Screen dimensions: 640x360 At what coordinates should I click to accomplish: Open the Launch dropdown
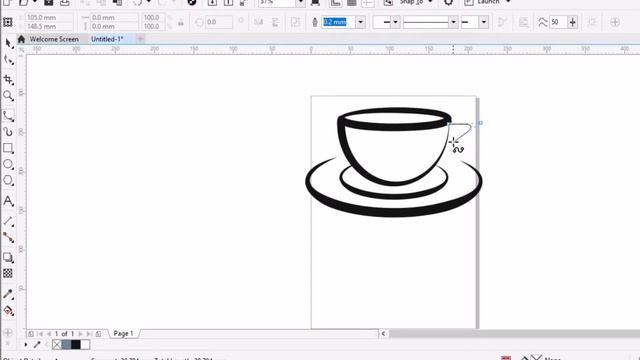click(x=508, y=2)
